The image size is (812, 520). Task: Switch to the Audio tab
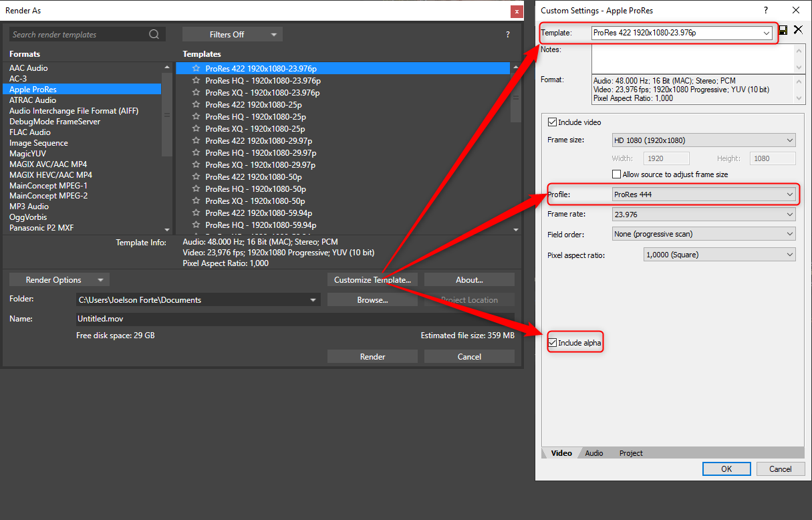point(593,453)
